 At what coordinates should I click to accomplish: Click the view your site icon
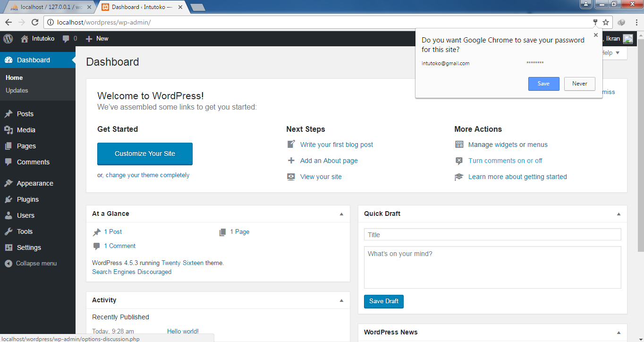[291, 177]
